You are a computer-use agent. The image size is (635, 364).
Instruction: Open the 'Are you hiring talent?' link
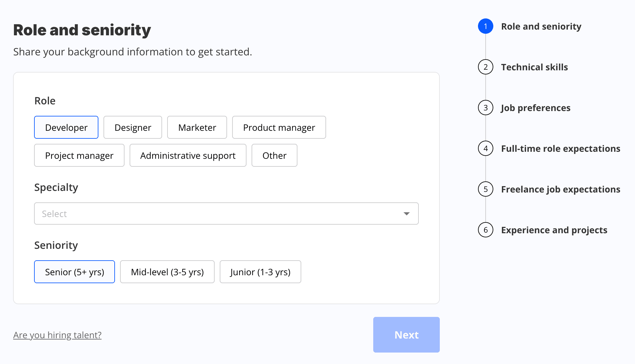point(57,335)
